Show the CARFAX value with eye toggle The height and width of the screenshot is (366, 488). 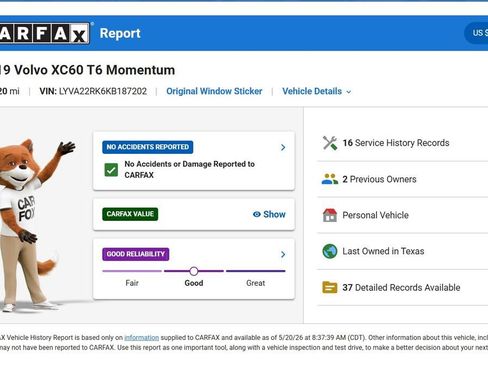pyautogui.click(x=269, y=214)
